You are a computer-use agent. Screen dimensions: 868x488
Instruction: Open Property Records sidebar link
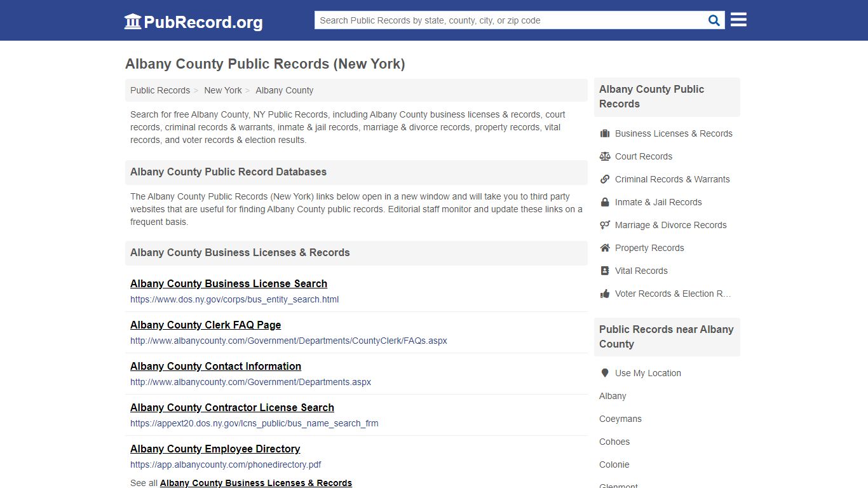pyautogui.click(x=649, y=248)
